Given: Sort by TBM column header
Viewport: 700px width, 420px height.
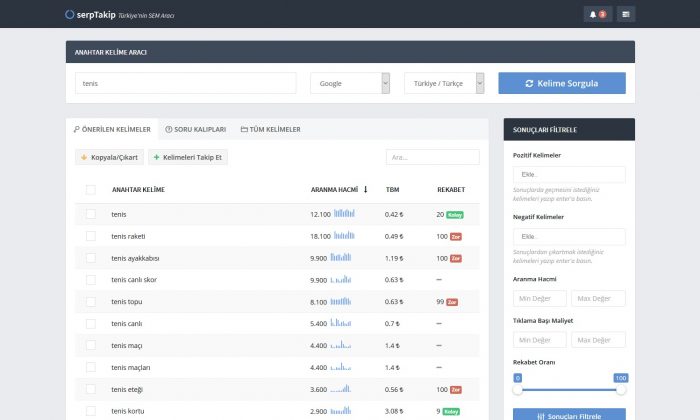Looking at the screenshot, I should (x=392, y=190).
